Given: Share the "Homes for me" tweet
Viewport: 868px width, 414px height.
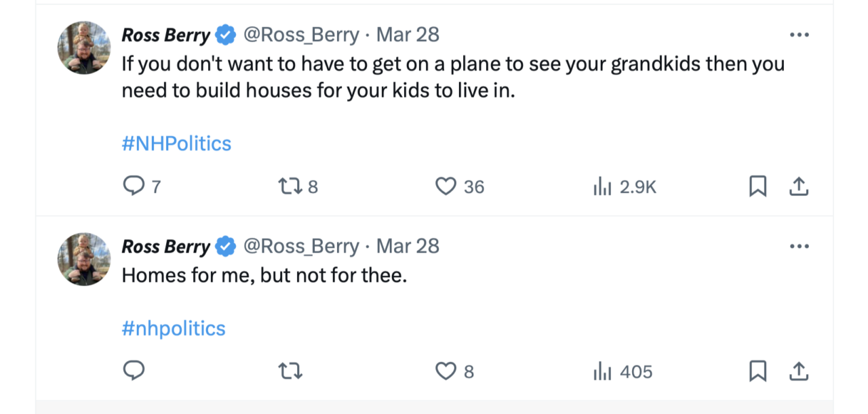Looking at the screenshot, I should [x=799, y=371].
